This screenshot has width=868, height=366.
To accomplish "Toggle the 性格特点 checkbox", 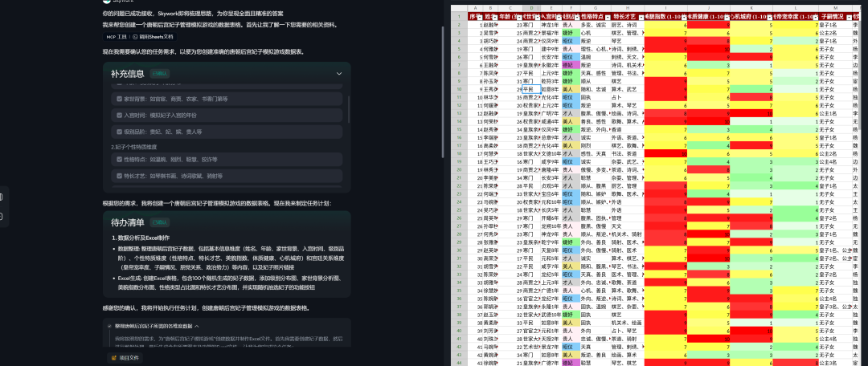I will click(x=120, y=159).
